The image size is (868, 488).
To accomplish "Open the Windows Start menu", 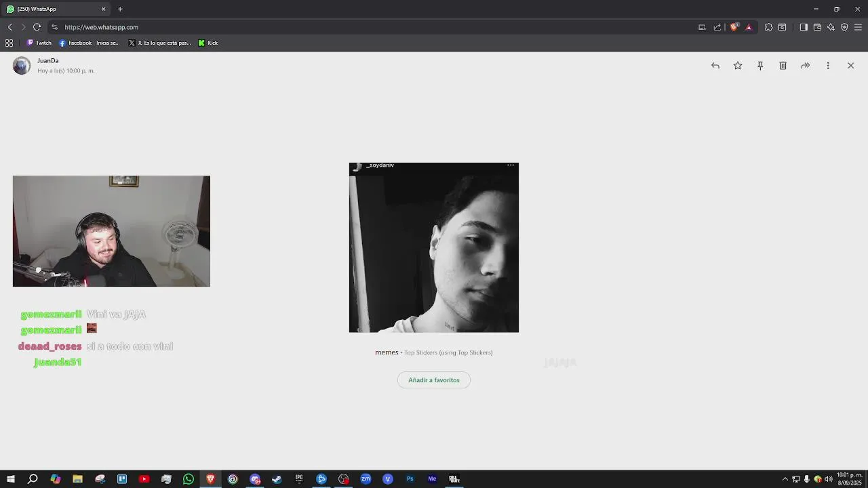I will point(10,479).
